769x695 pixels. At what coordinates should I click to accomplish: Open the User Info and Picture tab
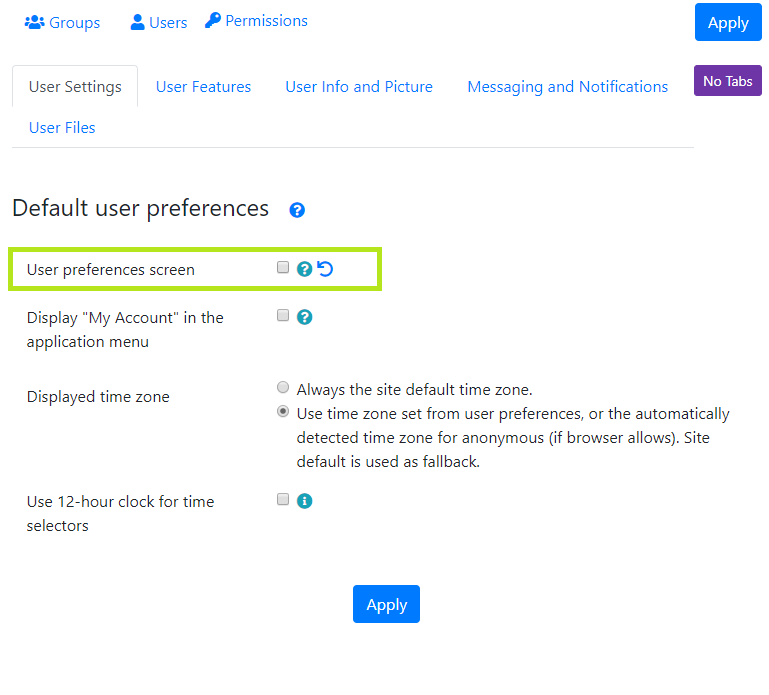click(x=359, y=87)
